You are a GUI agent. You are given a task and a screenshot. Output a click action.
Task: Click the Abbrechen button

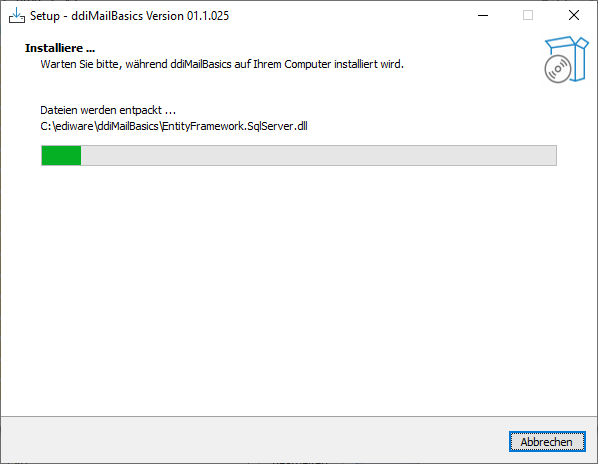[x=547, y=442]
